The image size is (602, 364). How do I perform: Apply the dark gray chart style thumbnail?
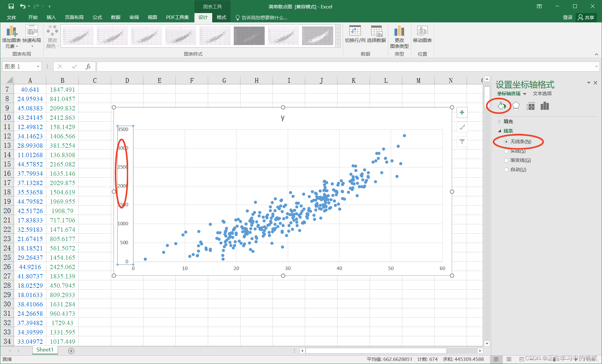pos(249,36)
